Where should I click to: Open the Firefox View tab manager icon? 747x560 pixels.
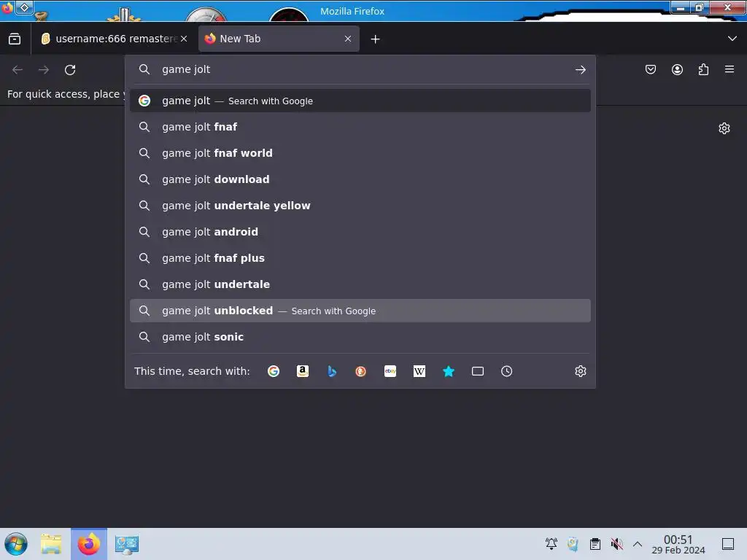15,39
